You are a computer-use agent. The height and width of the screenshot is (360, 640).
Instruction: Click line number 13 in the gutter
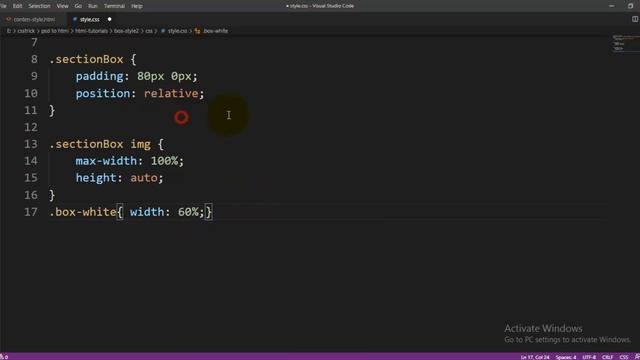click(x=31, y=144)
